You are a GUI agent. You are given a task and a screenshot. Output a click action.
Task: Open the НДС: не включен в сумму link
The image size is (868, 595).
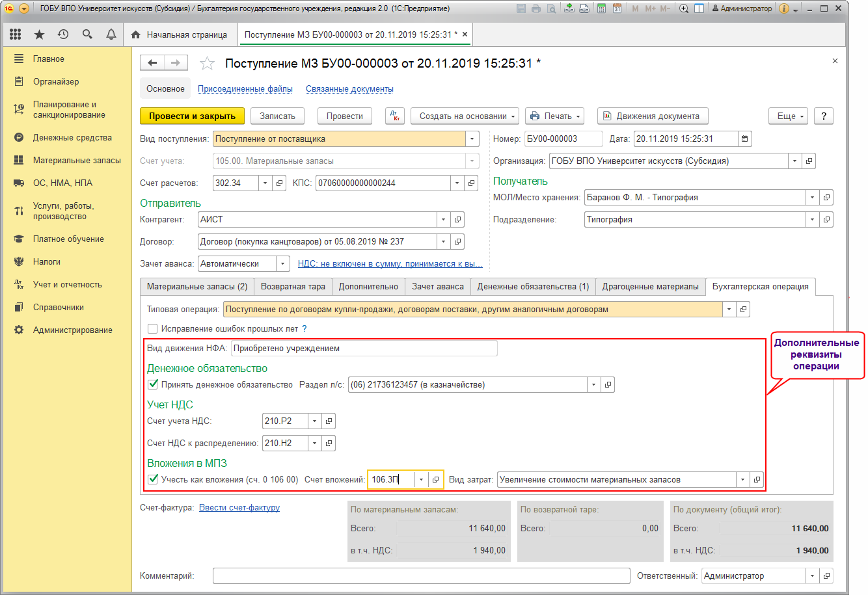[390, 263]
